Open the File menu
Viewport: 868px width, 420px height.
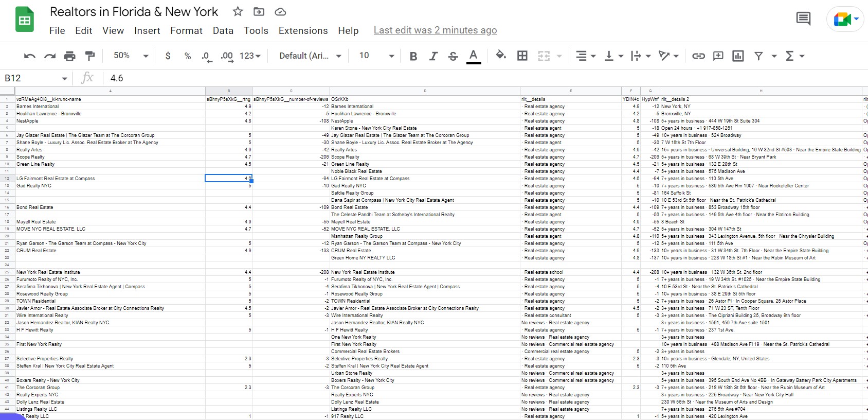[x=57, y=30]
